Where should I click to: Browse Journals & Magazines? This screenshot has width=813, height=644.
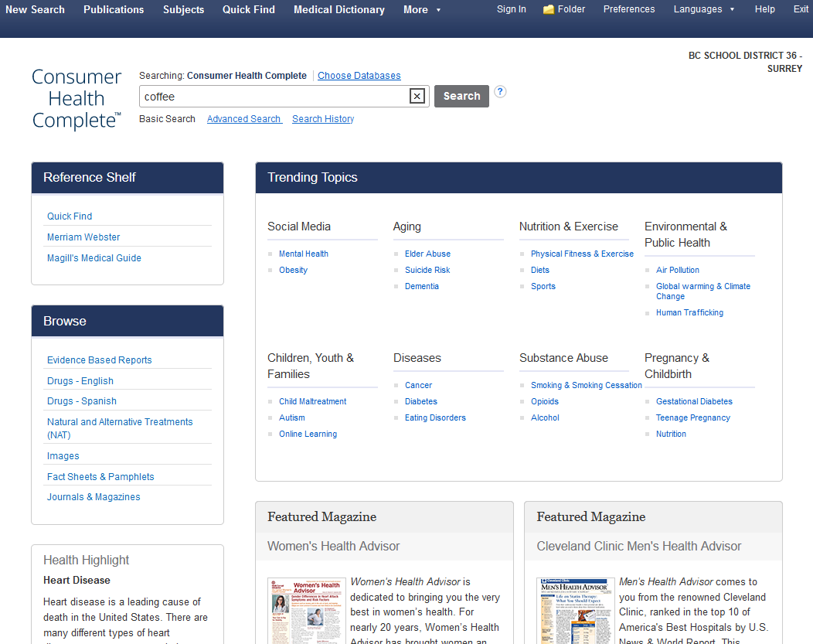94,497
